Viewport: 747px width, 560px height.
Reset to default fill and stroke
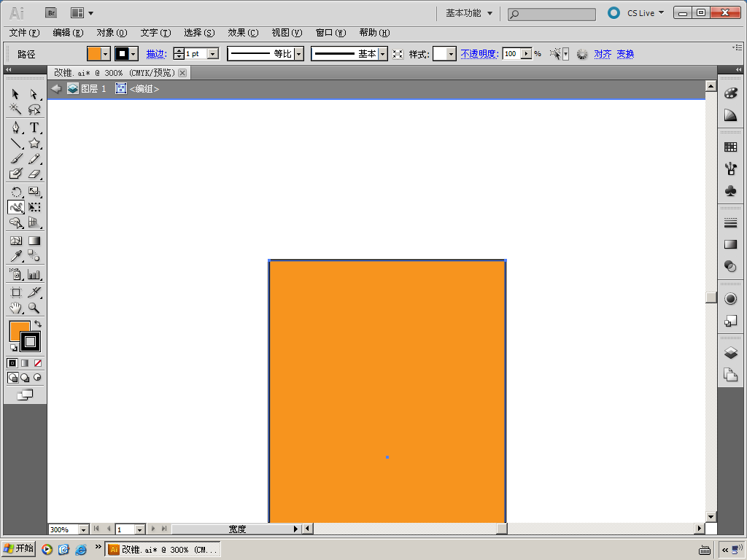click(x=13, y=348)
